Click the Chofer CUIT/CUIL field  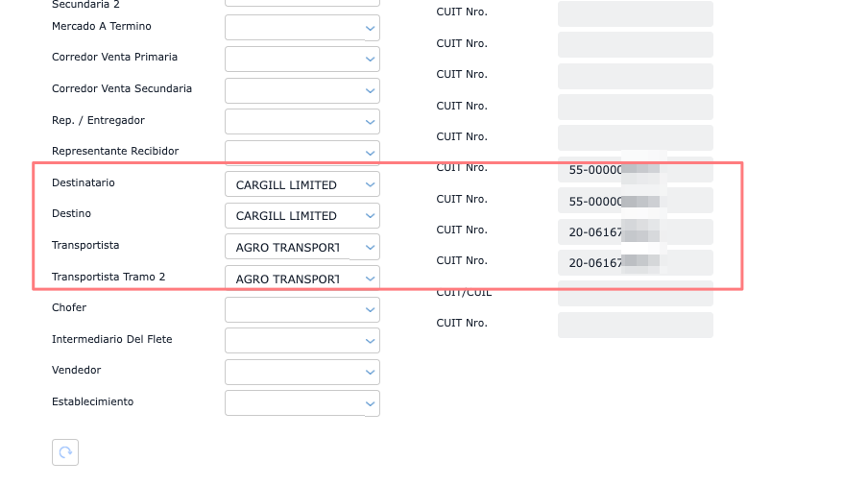[x=635, y=294]
